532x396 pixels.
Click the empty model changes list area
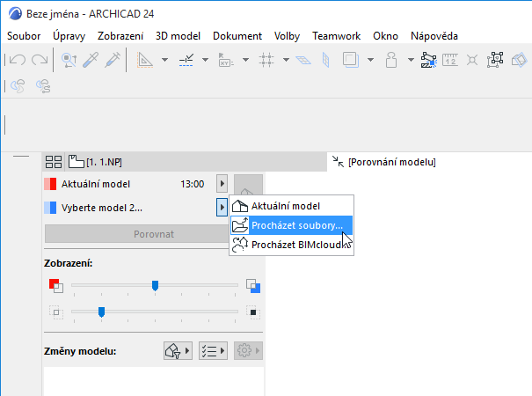154,381
